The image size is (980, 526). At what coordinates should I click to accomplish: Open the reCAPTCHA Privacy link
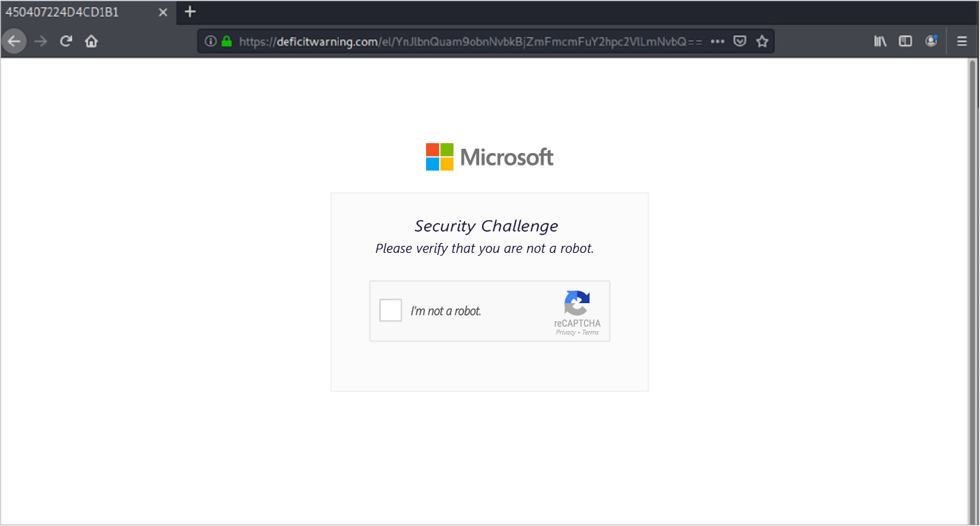pos(566,333)
